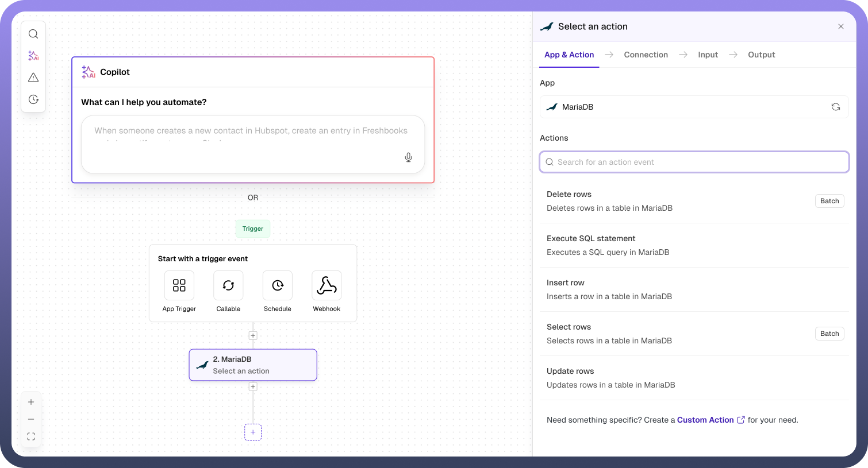The height and width of the screenshot is (468, 868).
Task: Click the Copilot sparkle icon in header
Action: [x=89, y=72]
